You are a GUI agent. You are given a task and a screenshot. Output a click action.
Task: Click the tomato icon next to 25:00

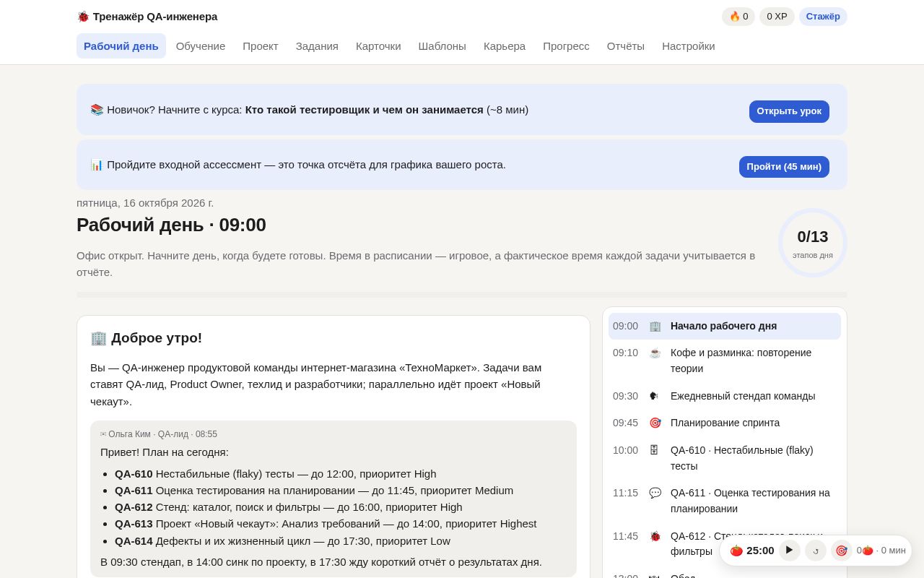tap(736, 551)
